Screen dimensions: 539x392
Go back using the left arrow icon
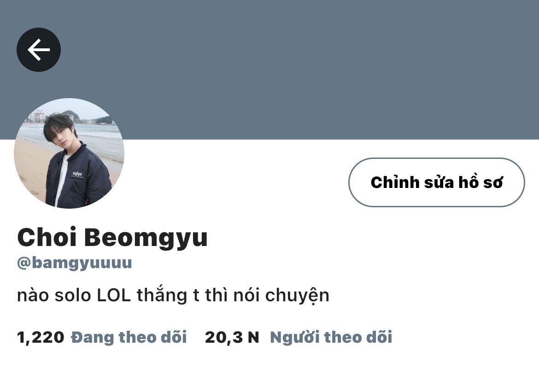click(x=39, y=49)
